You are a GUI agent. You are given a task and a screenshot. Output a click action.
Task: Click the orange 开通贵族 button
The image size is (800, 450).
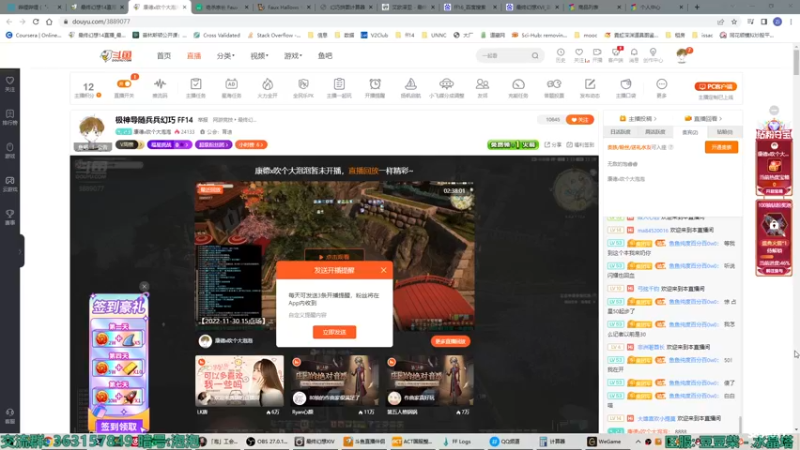721,147
